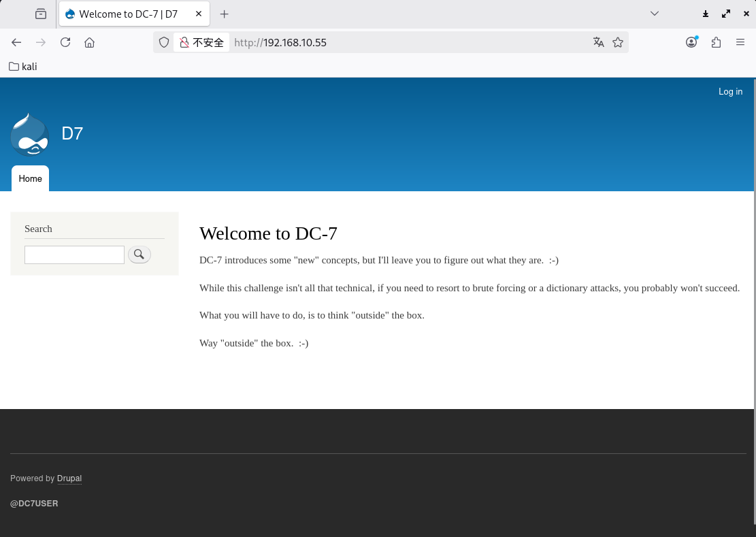The width and height of the screenshot is (756, 537).
Task: Open a new tab with plus button
Action: (225, 14)
